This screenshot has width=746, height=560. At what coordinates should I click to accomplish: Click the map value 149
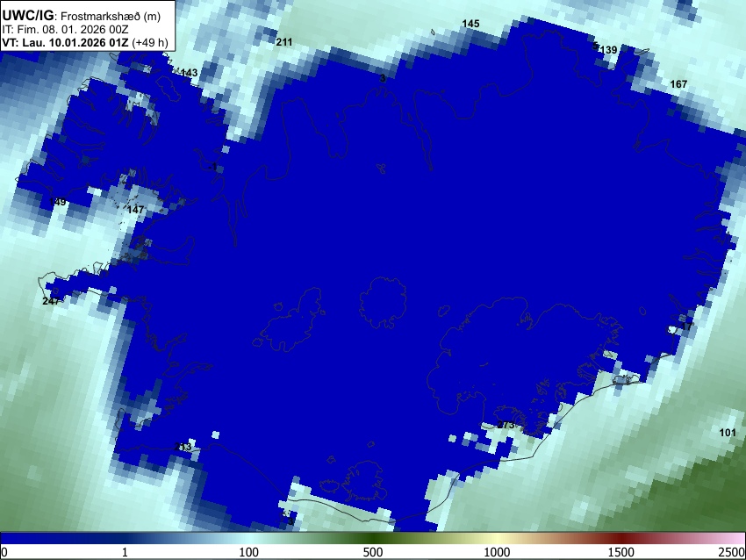point(58,202)
